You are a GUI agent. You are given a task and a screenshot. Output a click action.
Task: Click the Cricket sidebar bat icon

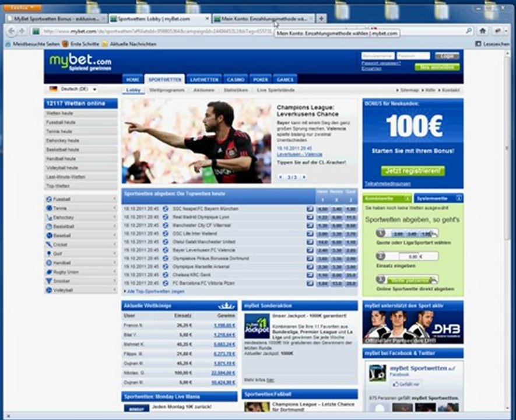point(49,244)
